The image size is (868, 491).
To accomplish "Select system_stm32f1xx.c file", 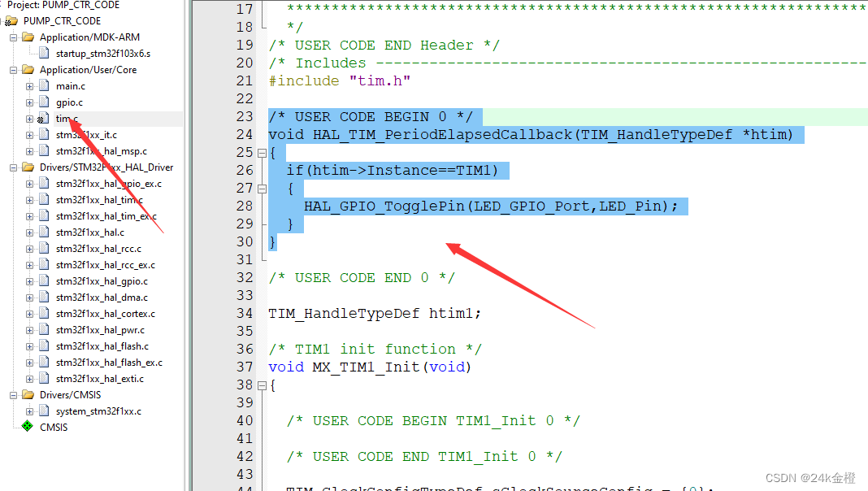I will (x=98, y=411).
